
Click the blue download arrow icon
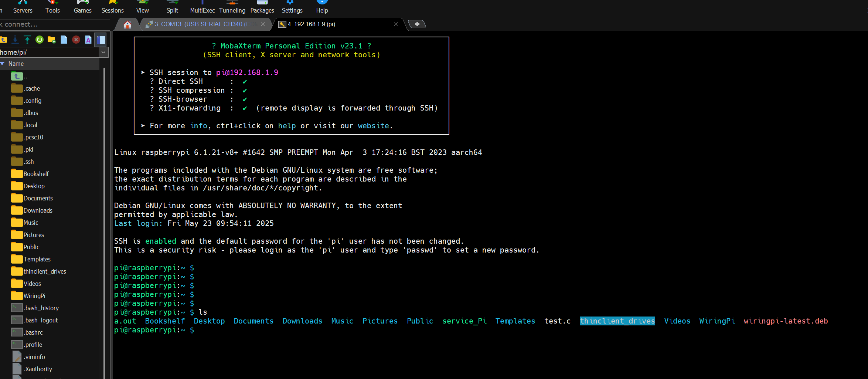pyautogui.click(x=15, y=40)
